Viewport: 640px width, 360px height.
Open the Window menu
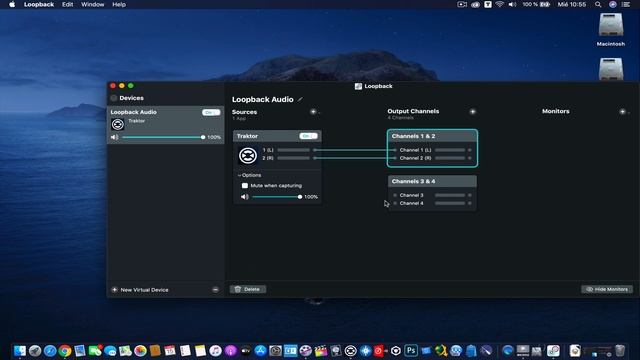click(93, 4)
